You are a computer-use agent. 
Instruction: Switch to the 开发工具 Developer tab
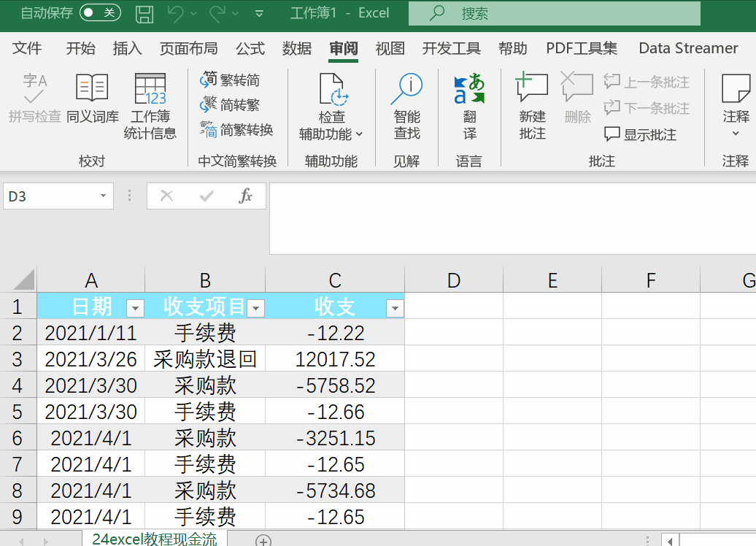(x=451, y=48)
